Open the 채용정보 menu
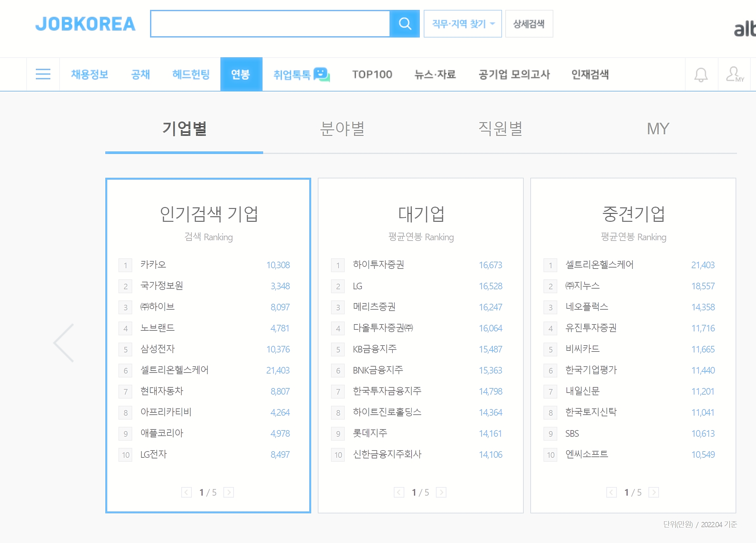Viewport: 756px width, 543px height. (90, 74)
